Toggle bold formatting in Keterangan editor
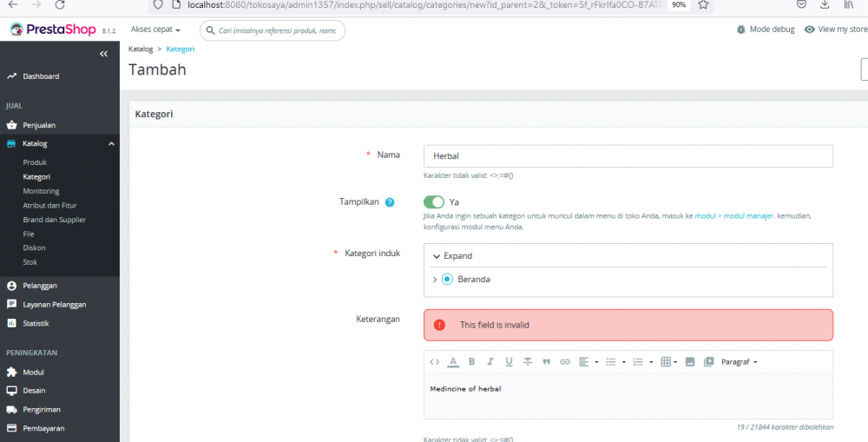The width and height of the screenshot is (868, 442). click(471, 362)
